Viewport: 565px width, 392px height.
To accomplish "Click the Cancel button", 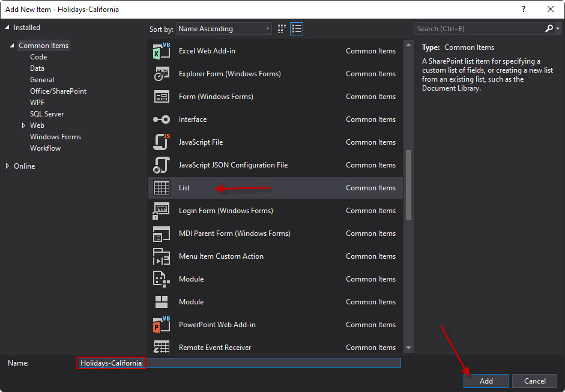I will (x=535, y=381).
